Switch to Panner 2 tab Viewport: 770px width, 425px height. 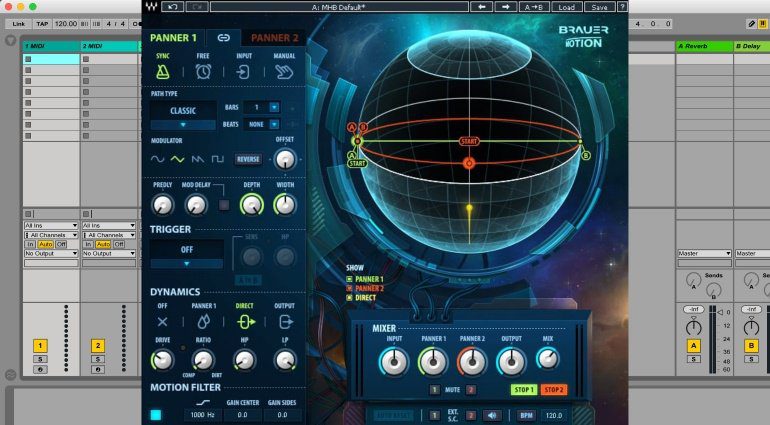[274, 38]
